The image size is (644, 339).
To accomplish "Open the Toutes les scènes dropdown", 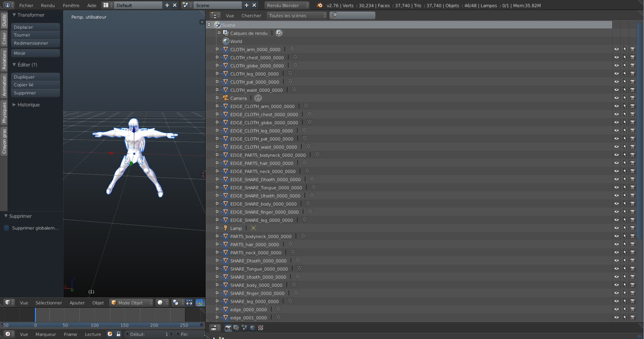I will click(x=297, y=16).
